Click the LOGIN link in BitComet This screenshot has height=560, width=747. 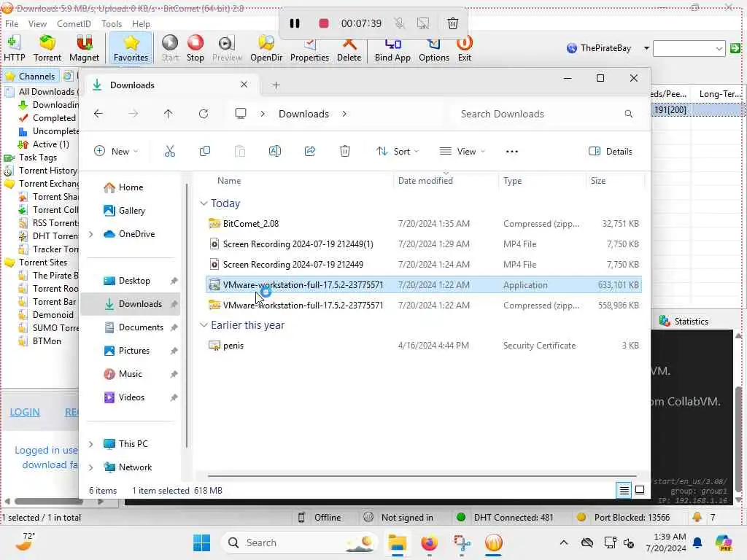pos(25,413)
